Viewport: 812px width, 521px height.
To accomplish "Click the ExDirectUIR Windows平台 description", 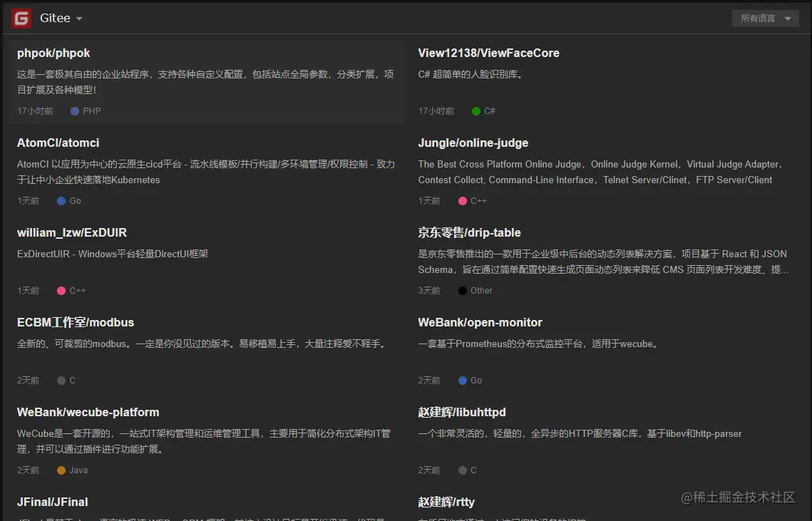I will (113, 254).
